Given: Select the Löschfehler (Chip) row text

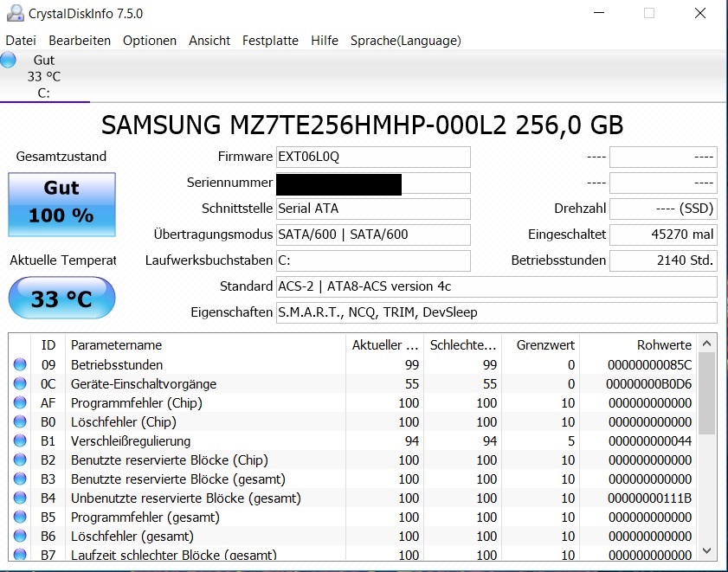Looking at the screenshot, I should click(x=124, y=422).
